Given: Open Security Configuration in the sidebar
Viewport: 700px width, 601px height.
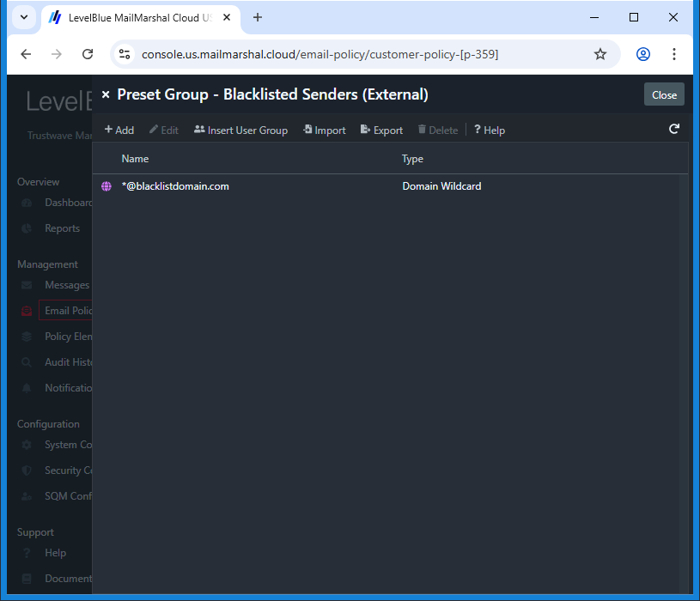Looking at the screenshot, I should click(69, 470).
